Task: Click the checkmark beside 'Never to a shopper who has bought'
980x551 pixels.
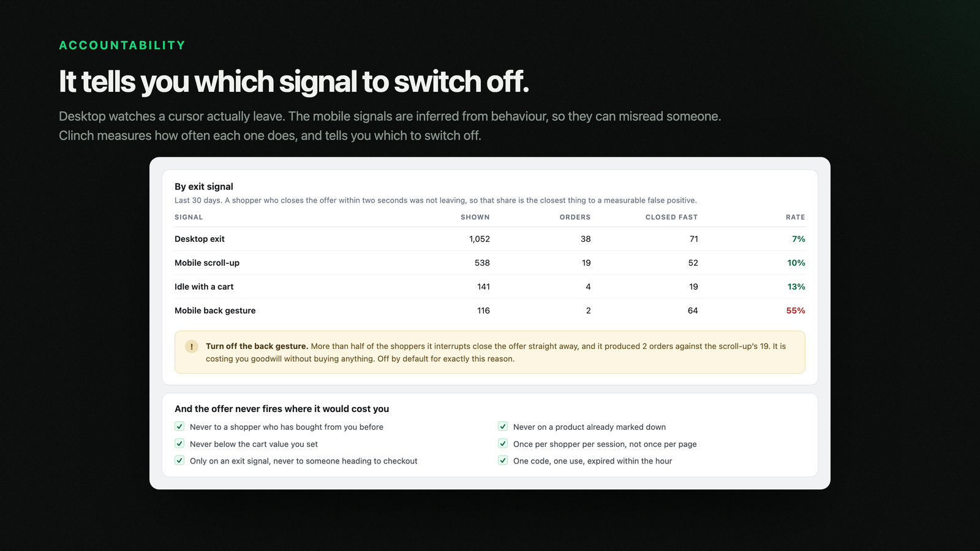Action: click(x=179, y=426)
